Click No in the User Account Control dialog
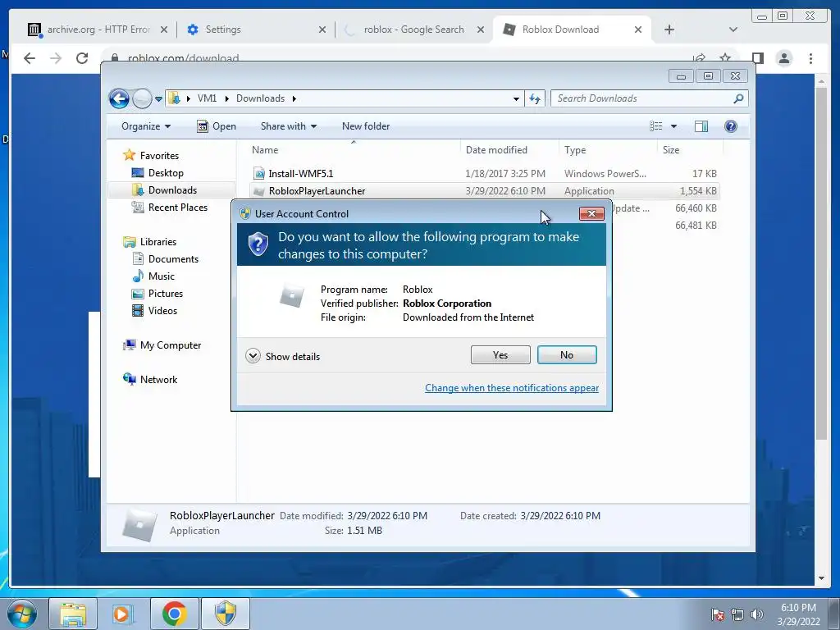The height and width of the screenshot is (630, 840). pyautogui.click(x=567, y=354)
